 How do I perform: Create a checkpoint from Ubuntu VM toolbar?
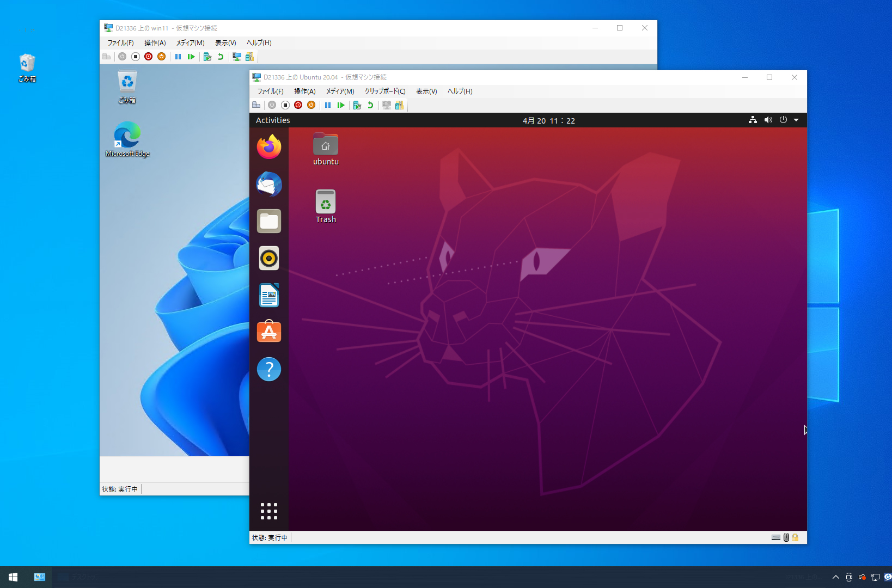357,105
